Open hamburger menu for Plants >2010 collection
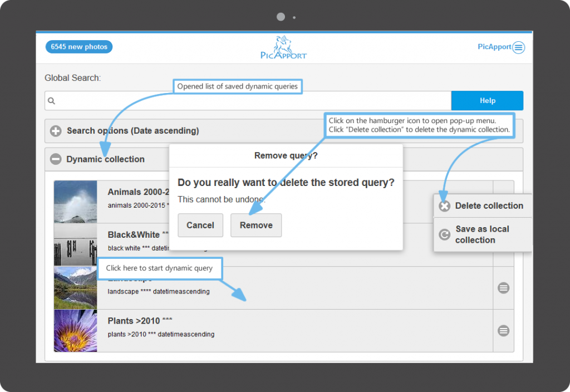570x392 pixels. pyautogui.click(x=503, y=331)
